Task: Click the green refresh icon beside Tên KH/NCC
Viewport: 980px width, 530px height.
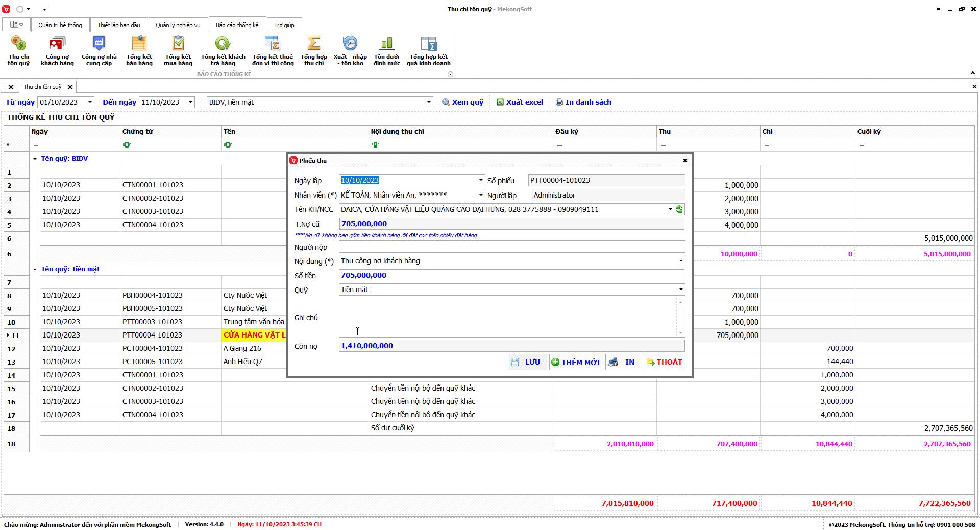Action: 679,209
